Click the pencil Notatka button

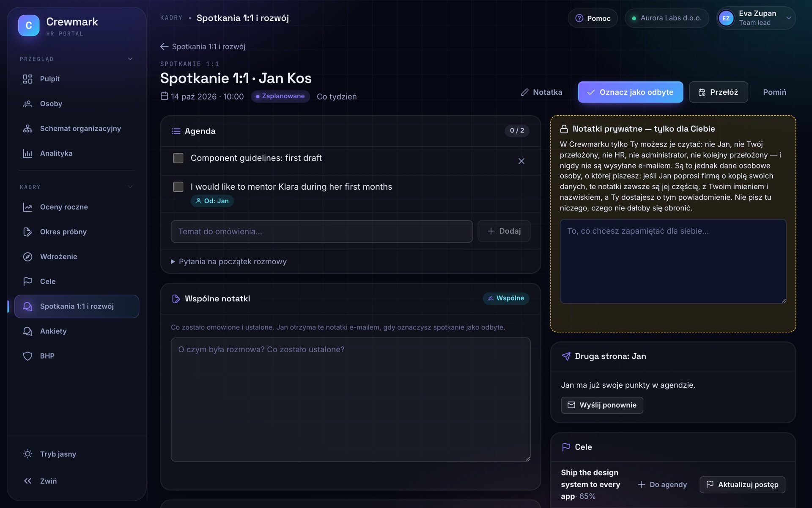[542, 92]
